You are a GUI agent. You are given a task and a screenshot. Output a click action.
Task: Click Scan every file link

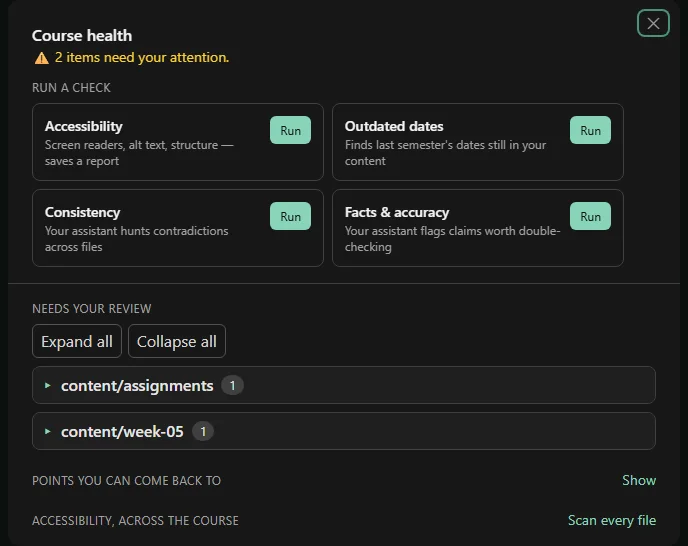pyautogui.click(x=612, y=521)
